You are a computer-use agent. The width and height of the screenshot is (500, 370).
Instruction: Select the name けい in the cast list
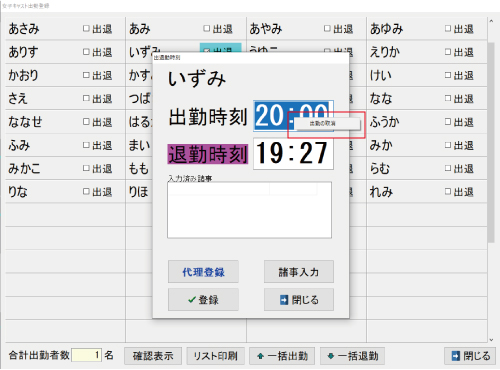click(x=380, y=75)
